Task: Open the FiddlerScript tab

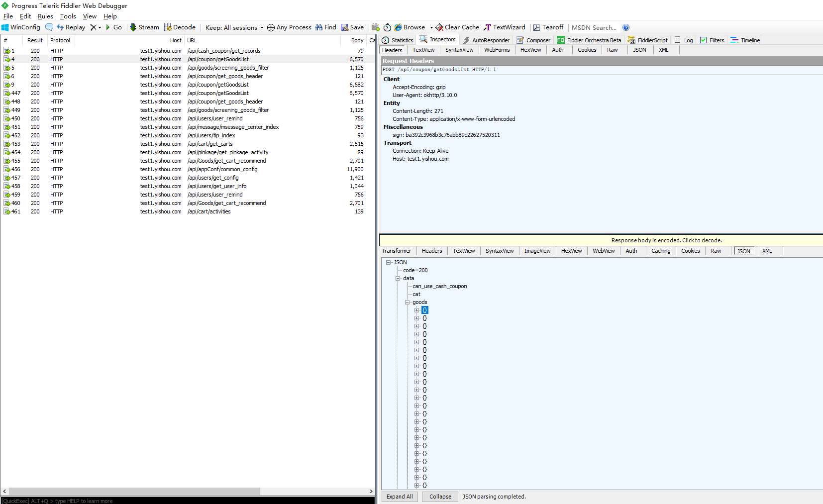Action: point(647,40)
